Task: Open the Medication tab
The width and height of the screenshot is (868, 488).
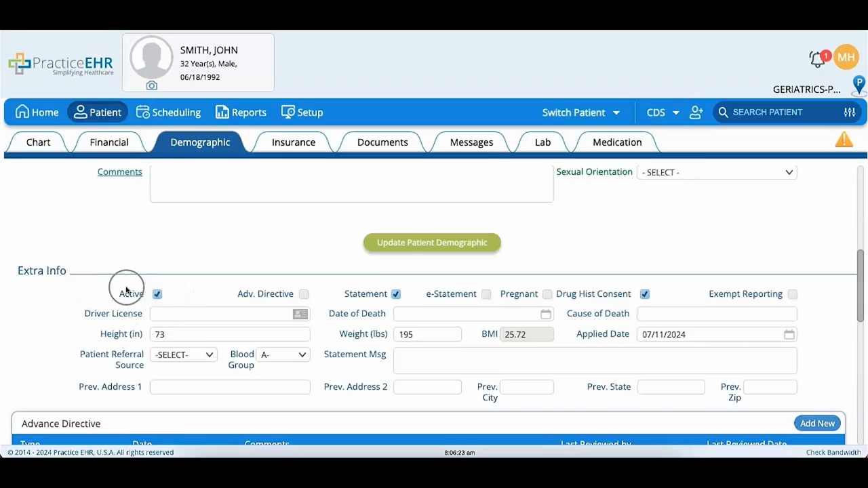Action: [x=617, y=142]
